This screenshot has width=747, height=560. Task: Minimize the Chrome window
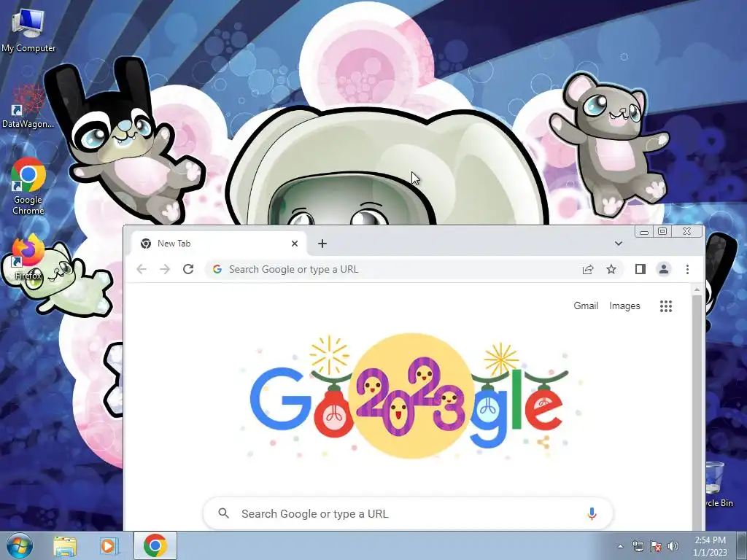[x=644, y=231]
